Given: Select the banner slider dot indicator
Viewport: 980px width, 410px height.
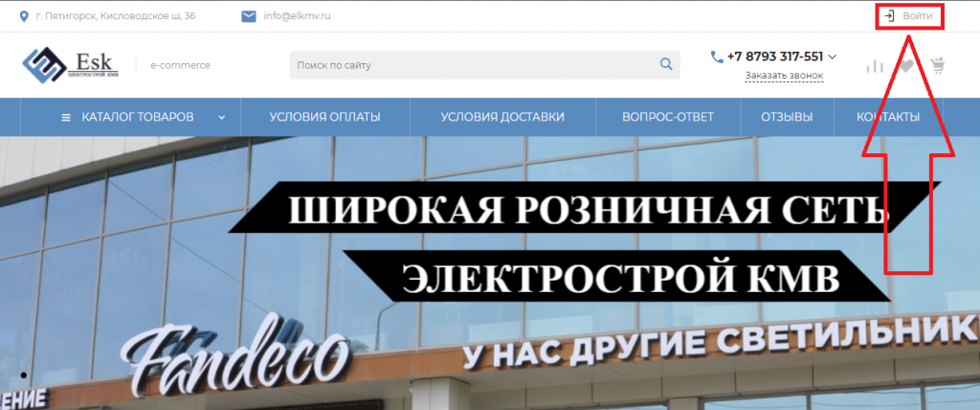Looking at the screenshot, I should click(x=24, y=376).
